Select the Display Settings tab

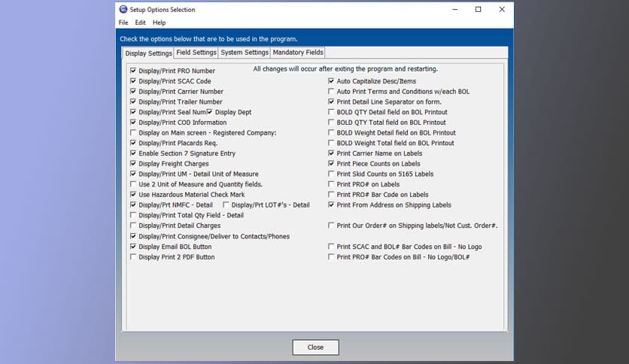point(148,53)
